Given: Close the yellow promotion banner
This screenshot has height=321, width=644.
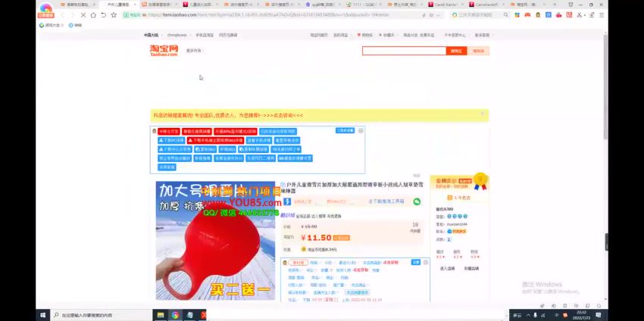Looking at the screenshot, I should 482,114.
